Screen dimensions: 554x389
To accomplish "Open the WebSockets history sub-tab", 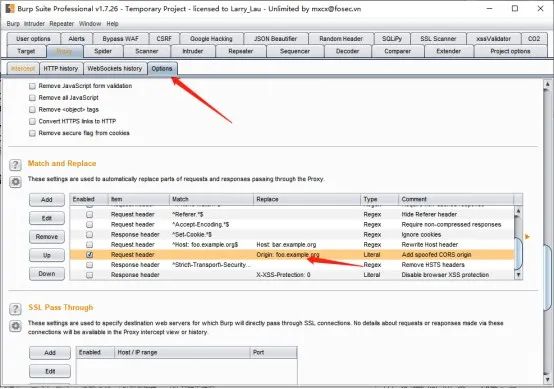I will click(115, 69).
